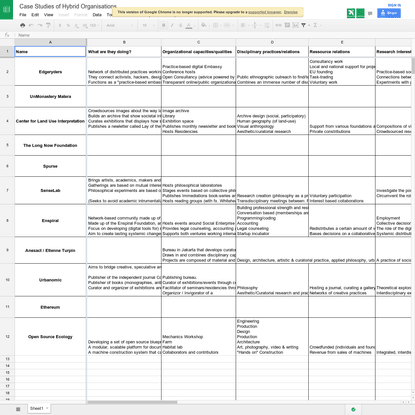Click the green explore icon at bottom right
This screenshot has height=415, width=415.
click(353, 409)
